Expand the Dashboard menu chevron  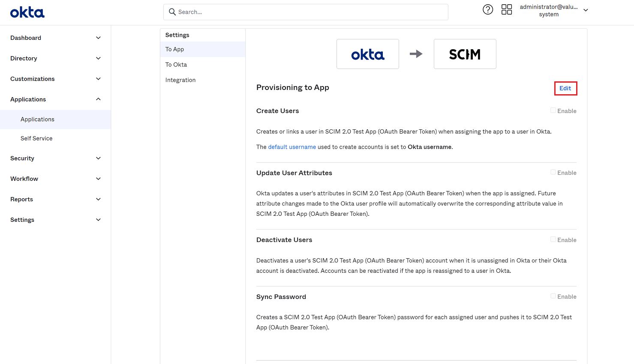coord(98,38)
